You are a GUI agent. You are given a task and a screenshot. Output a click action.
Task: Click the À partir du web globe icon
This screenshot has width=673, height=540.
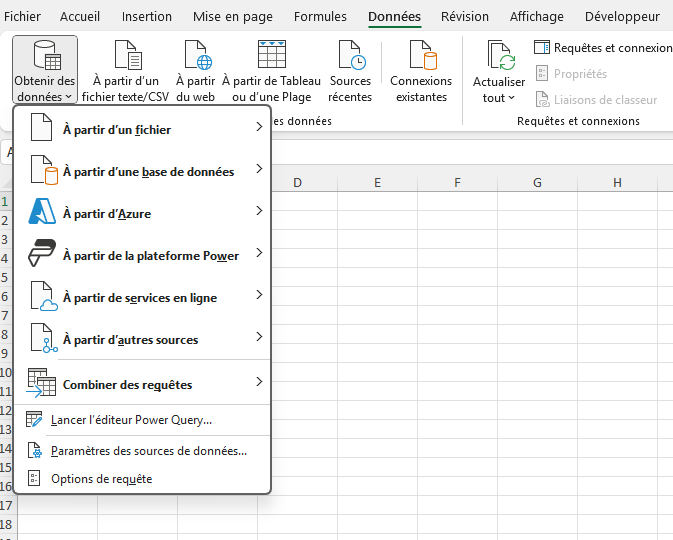(198, 55)
